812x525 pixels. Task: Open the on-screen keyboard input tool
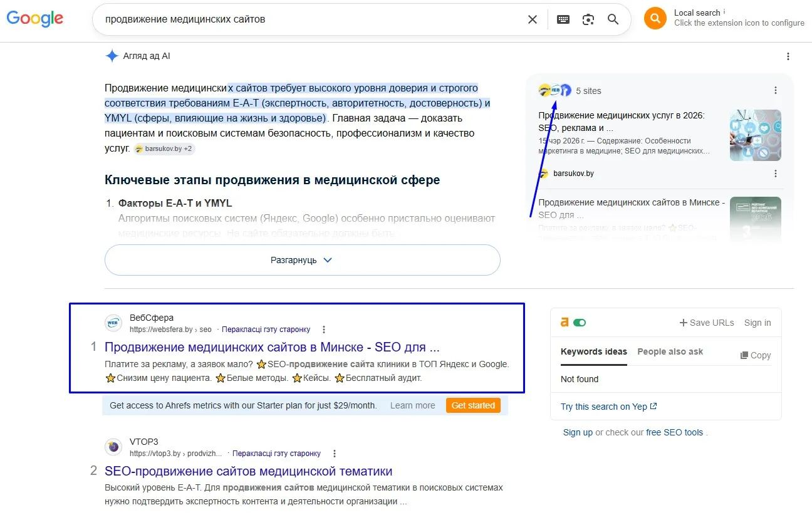(563, 19)
